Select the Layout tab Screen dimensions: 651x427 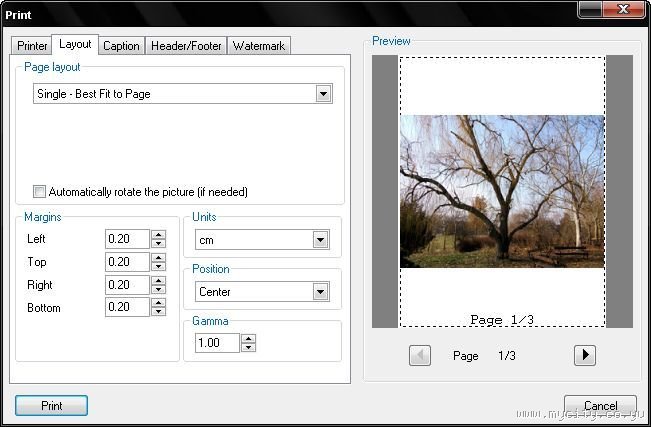pos(75,44)
